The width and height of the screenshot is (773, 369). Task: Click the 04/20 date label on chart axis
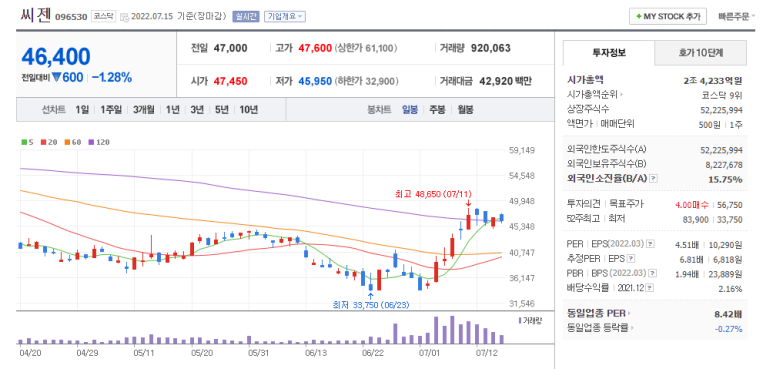[x=30, y=353]
